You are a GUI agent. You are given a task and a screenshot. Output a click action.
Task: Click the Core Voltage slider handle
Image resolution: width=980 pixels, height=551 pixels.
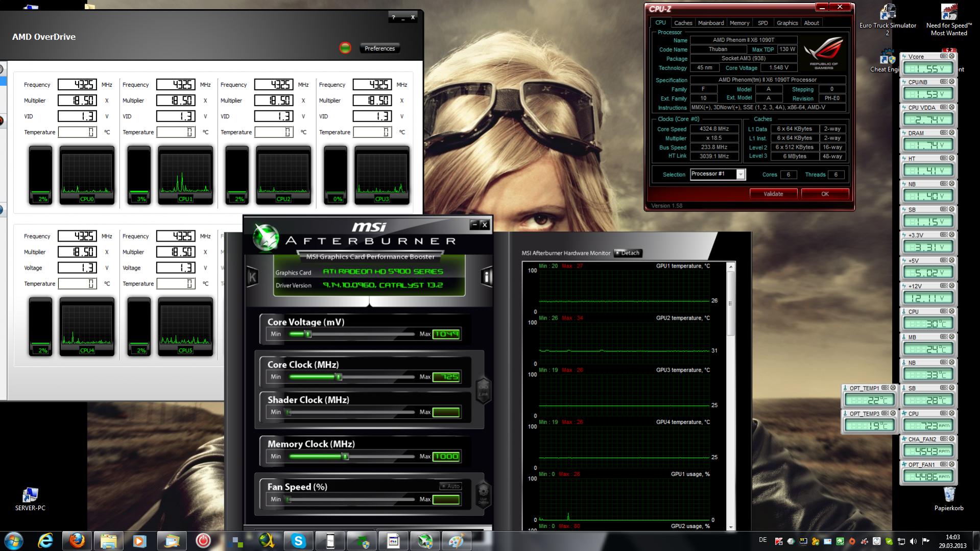point(308,334)
